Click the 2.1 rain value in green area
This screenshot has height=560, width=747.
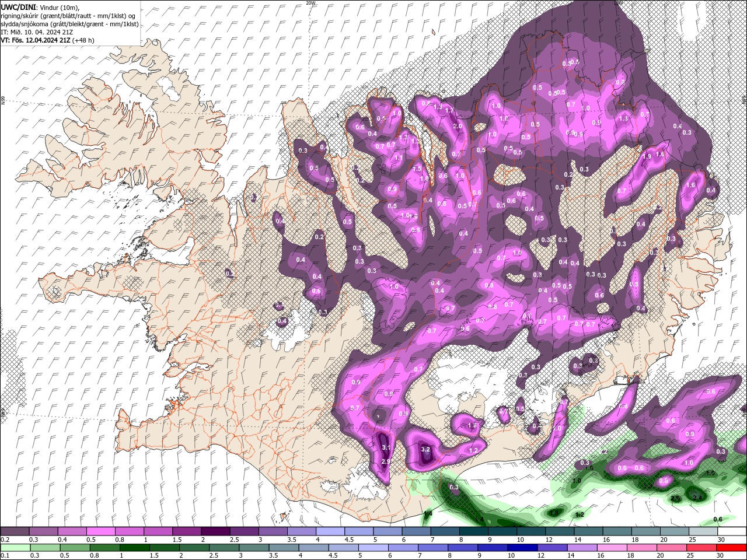click(675, 499)
